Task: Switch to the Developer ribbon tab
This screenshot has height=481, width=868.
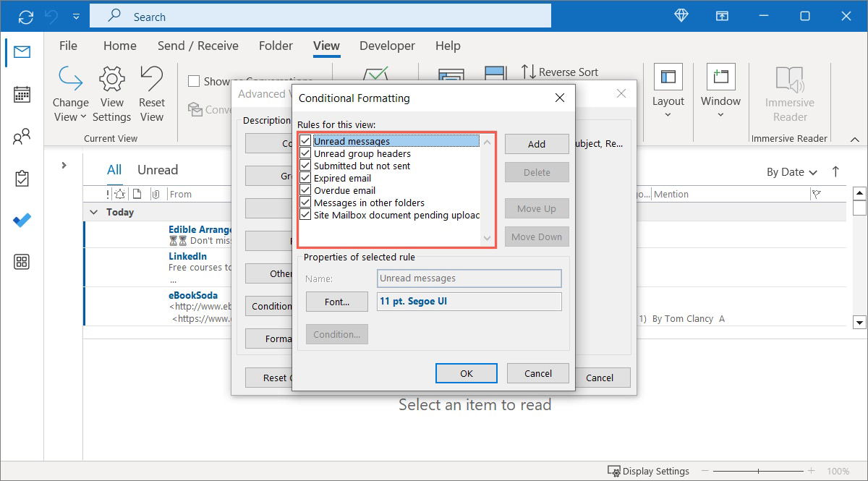Action: pos(387,46)
